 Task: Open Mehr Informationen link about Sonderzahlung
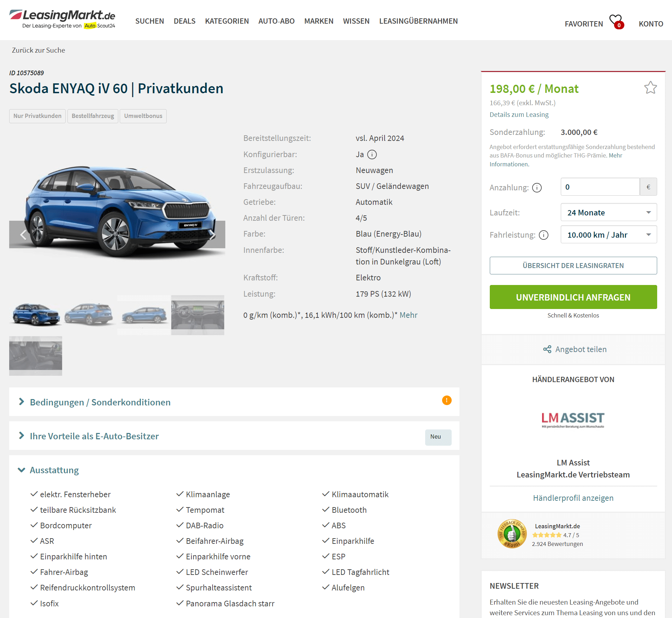(x=509, y=164)
